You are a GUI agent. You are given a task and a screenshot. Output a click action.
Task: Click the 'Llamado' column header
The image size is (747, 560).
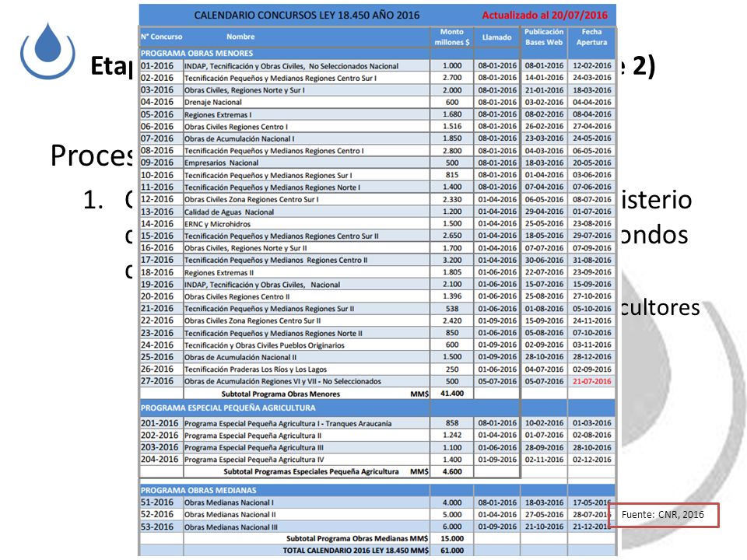point(496,37)
